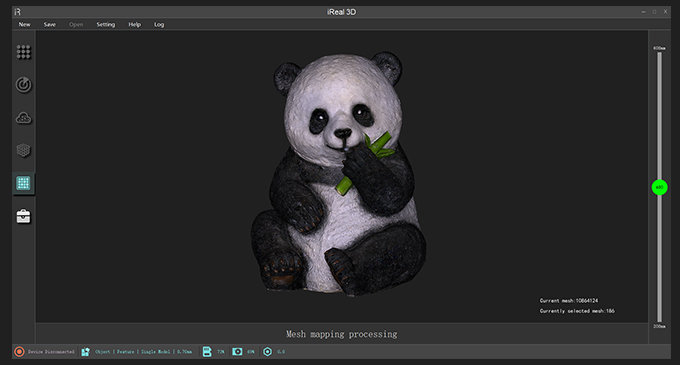Click the memory usage chip icon
This screenshot has height=365, width=680.
207,352
